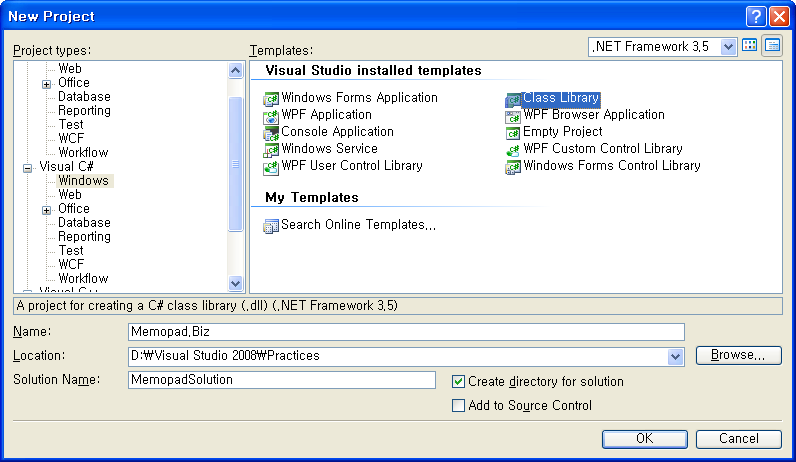
Task: Click the 'Windows Forms Control Library' text
Action: (x=612, y=166)
